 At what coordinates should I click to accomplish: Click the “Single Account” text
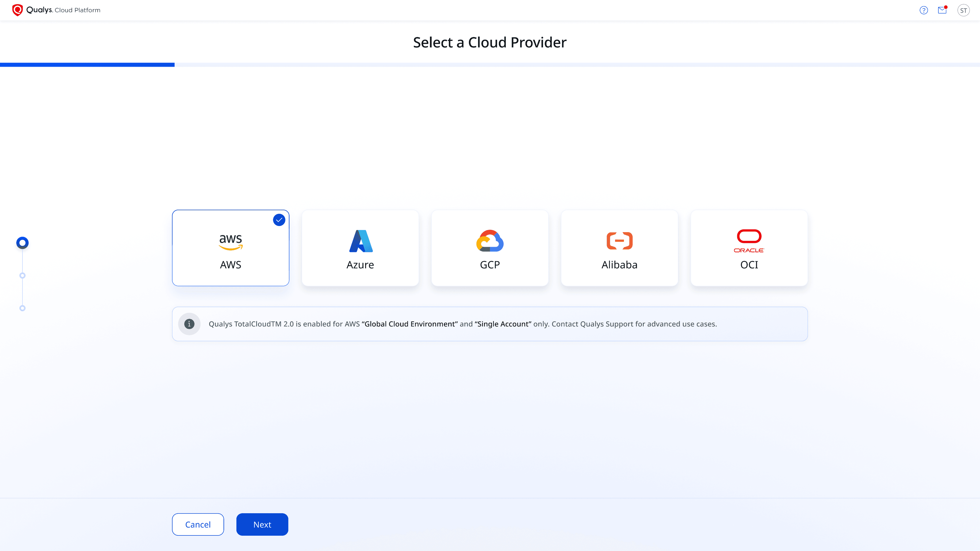pyautogui.click(x=503, y=324)
